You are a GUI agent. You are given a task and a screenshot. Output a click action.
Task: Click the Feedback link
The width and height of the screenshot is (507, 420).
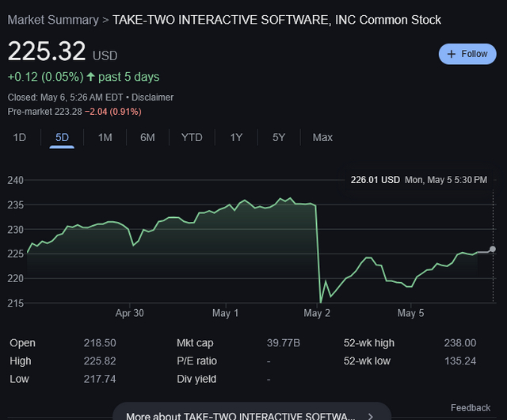(x=471, y=407)
